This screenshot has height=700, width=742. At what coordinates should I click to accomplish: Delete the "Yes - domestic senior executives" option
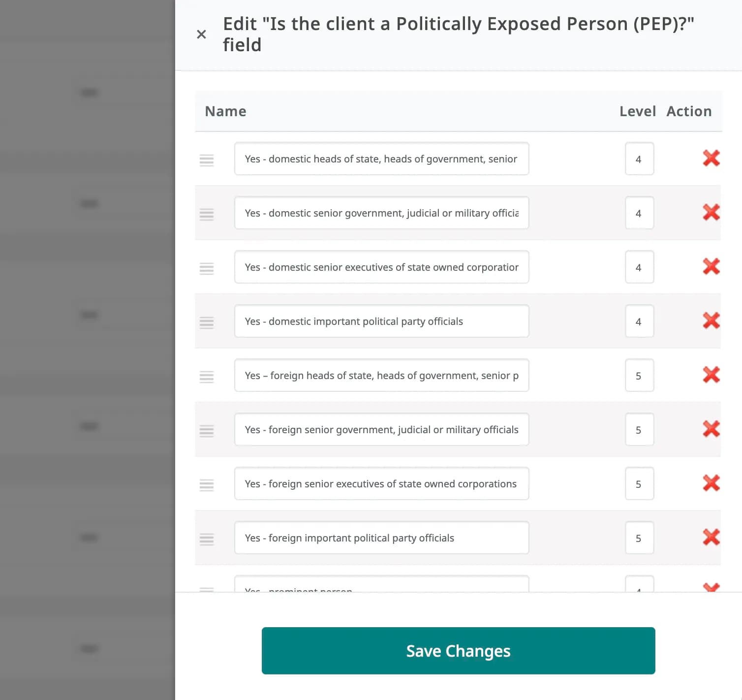click(711, 267)
